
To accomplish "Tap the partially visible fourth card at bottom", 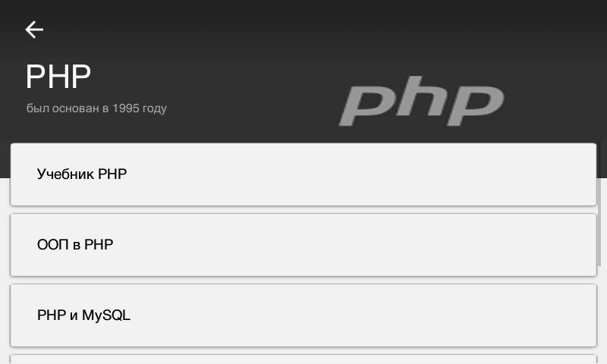I will click(303, 359).
